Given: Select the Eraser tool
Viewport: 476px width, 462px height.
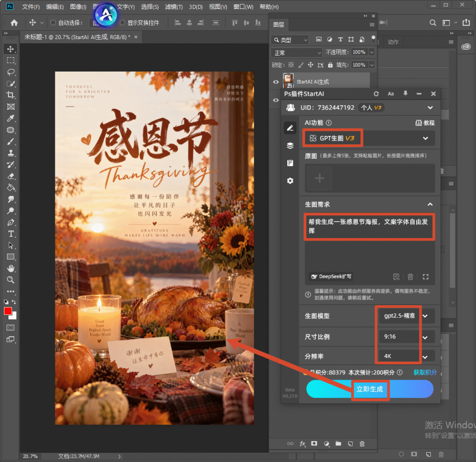Looking at the screenshot, I should (x=11, y=176).
